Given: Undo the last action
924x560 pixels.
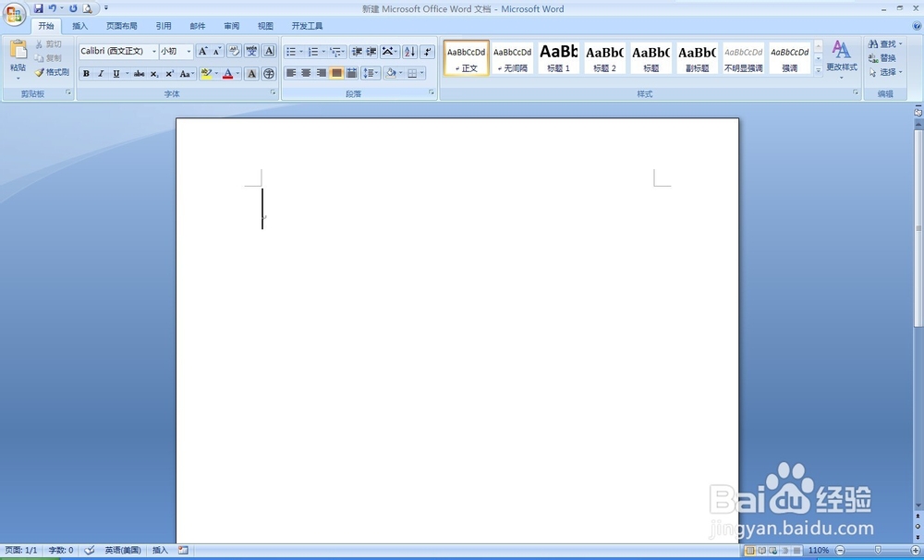Looking at the screenshot, I should point(53,8).
